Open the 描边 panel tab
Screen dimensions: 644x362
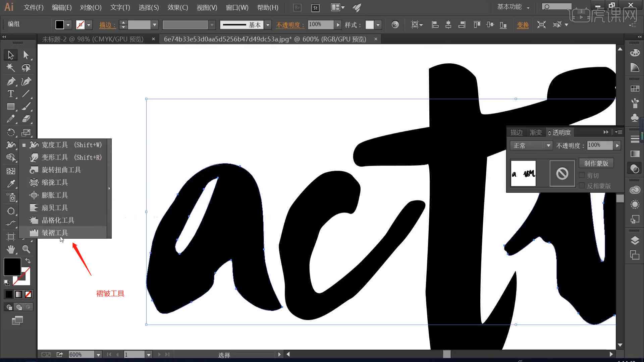517,132
